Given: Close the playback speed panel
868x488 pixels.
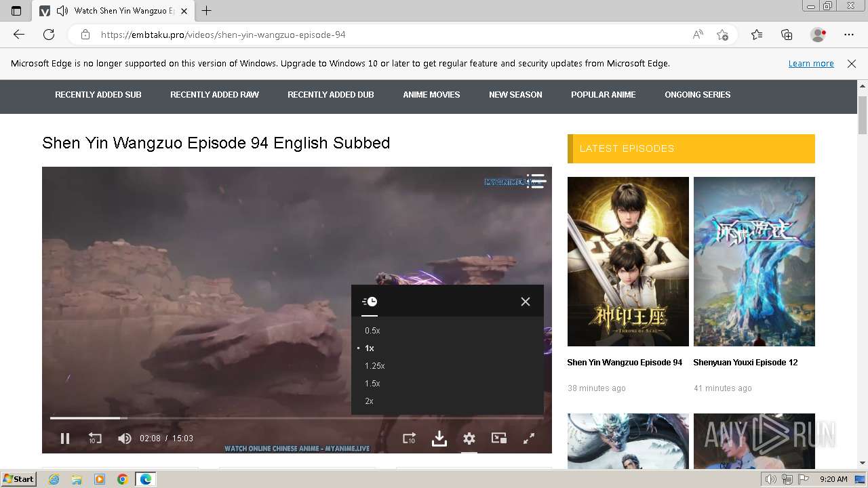Looking at the screenshot, I should tap(526, 302).
